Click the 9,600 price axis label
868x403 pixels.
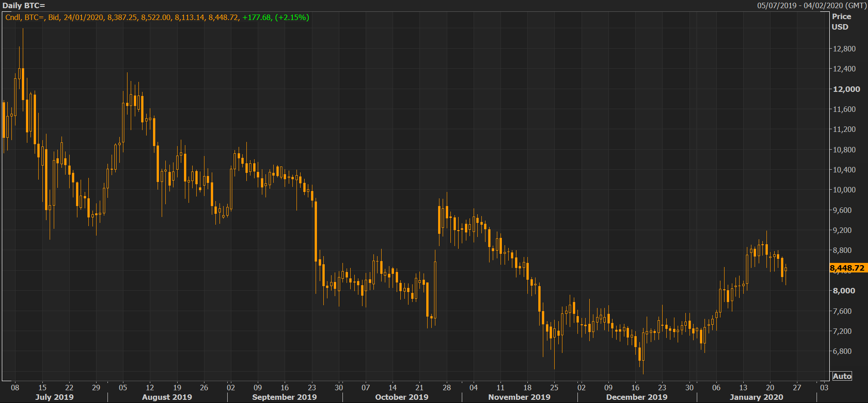point(842,210)
